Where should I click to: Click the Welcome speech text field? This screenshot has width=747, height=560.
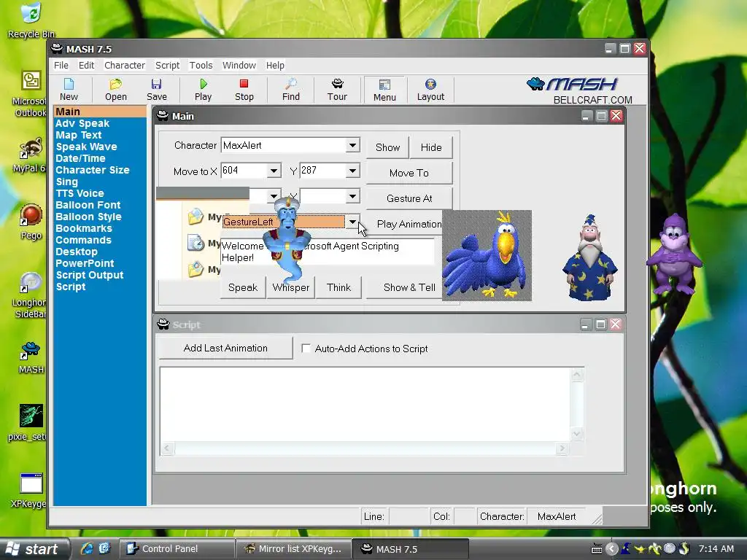328,252
